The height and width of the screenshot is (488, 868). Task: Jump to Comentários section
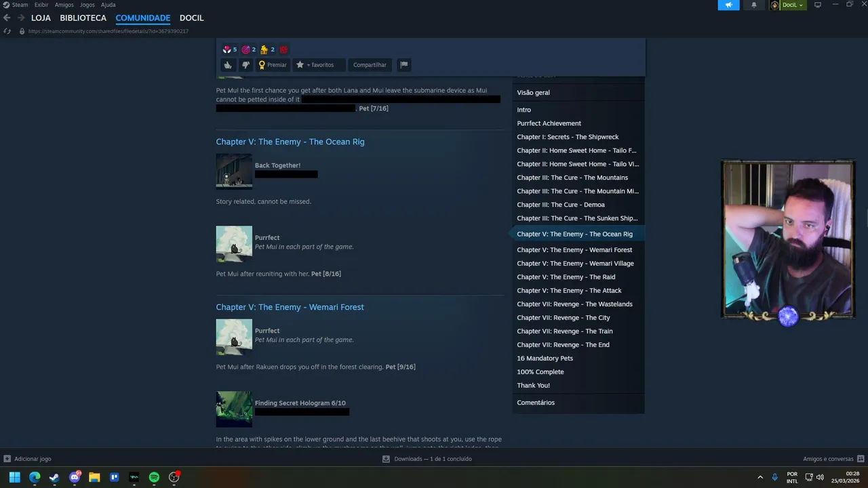click(536, 403)
